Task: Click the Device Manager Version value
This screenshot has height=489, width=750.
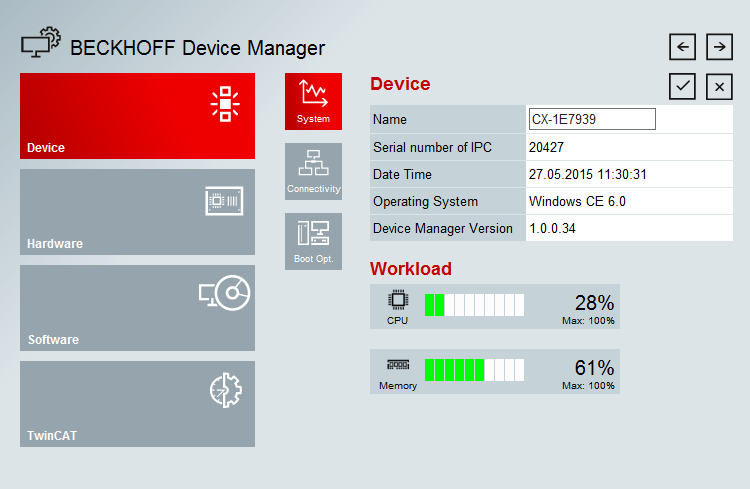Action: 552,228
